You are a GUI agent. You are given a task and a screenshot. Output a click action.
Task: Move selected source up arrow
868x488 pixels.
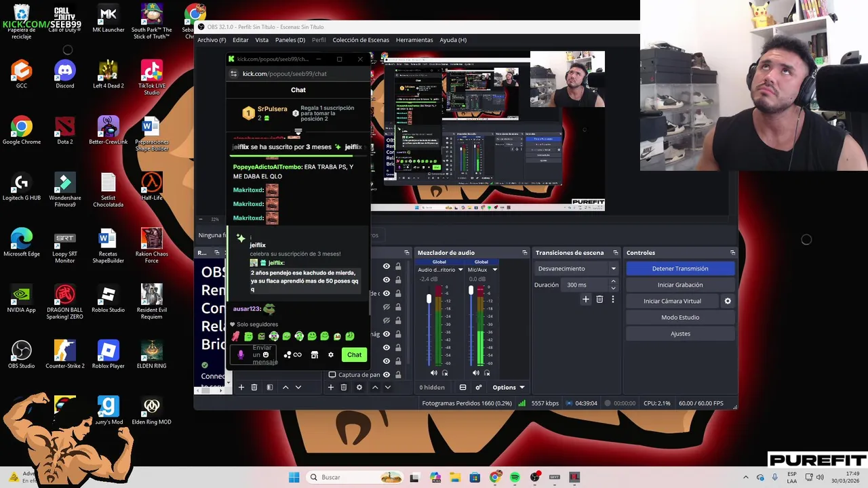click(375, 387)
